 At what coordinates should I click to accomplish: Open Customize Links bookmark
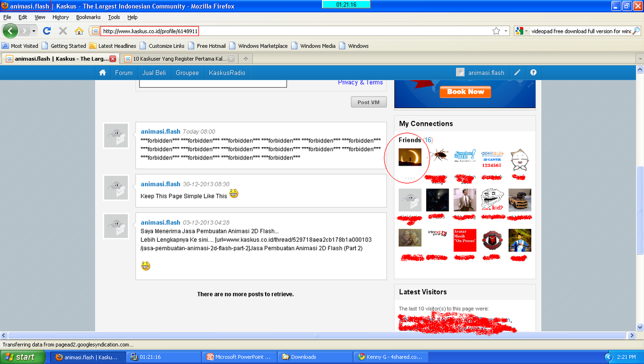(x=162, y=46)
